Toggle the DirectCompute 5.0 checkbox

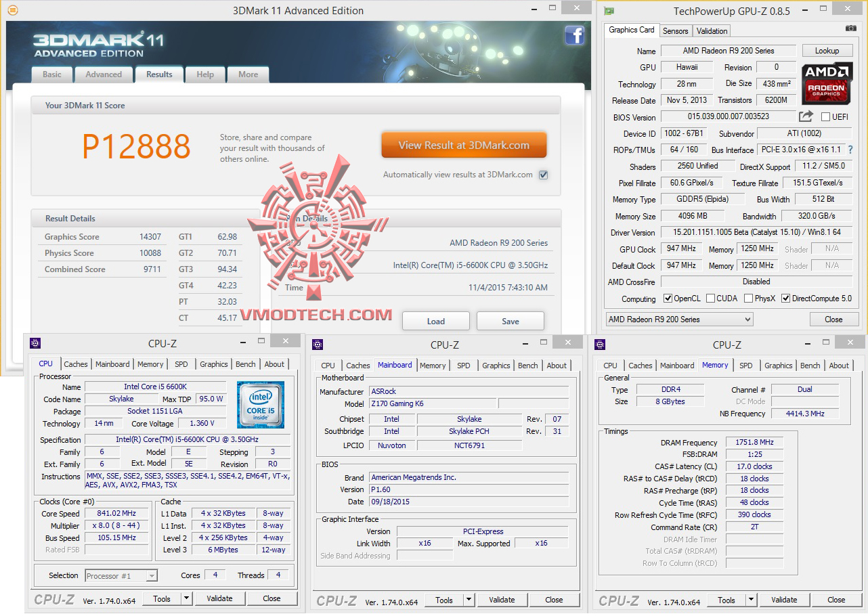785,299
